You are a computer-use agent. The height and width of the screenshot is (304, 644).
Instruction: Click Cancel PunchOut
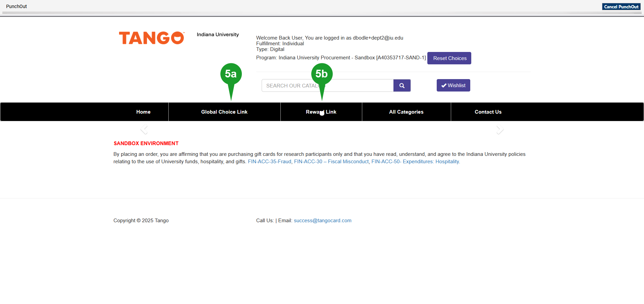click(621, 6)
